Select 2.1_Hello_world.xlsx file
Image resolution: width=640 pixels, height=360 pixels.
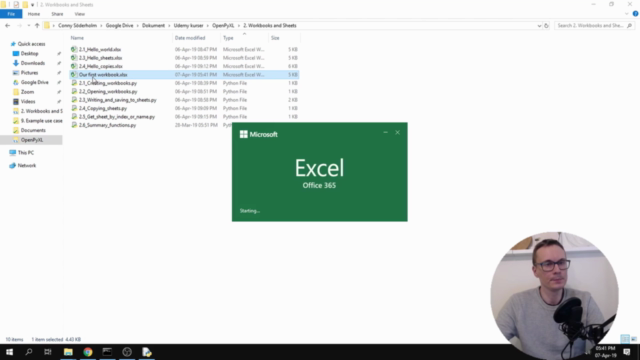point(100,49)
